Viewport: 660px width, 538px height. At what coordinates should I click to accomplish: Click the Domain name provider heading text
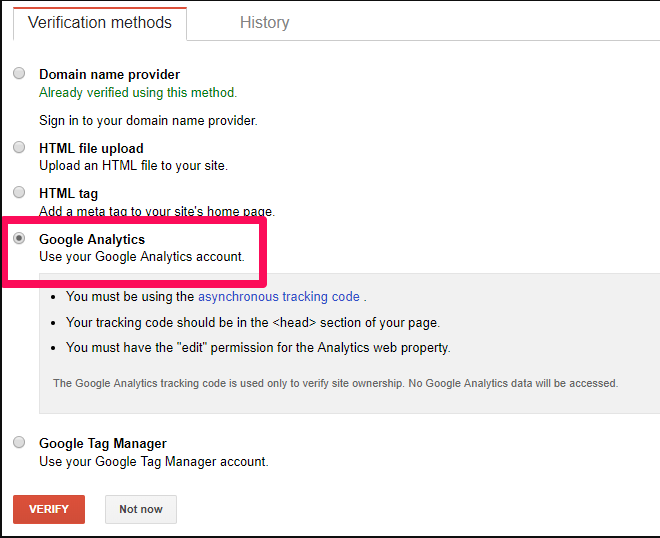coord(109,74)
